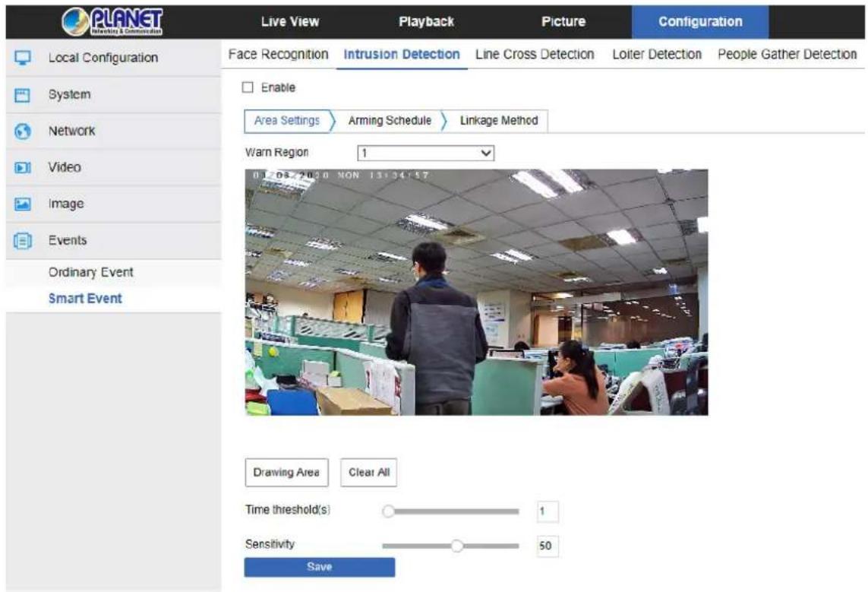This screenshot has width=868, height=592.
Task: Open People Gather Detection tab
Action: (788, 54)
